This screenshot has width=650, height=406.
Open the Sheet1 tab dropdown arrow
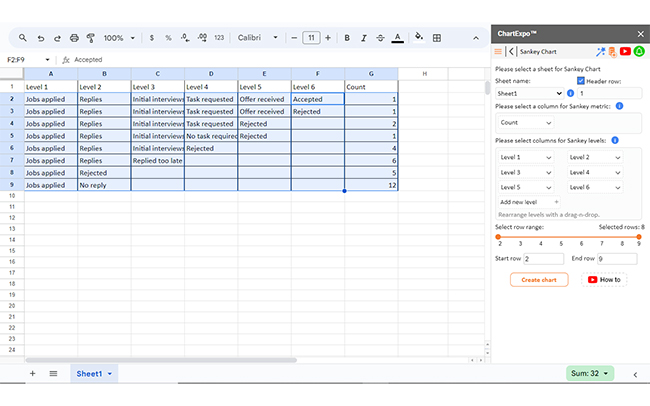tap(110, 374)
